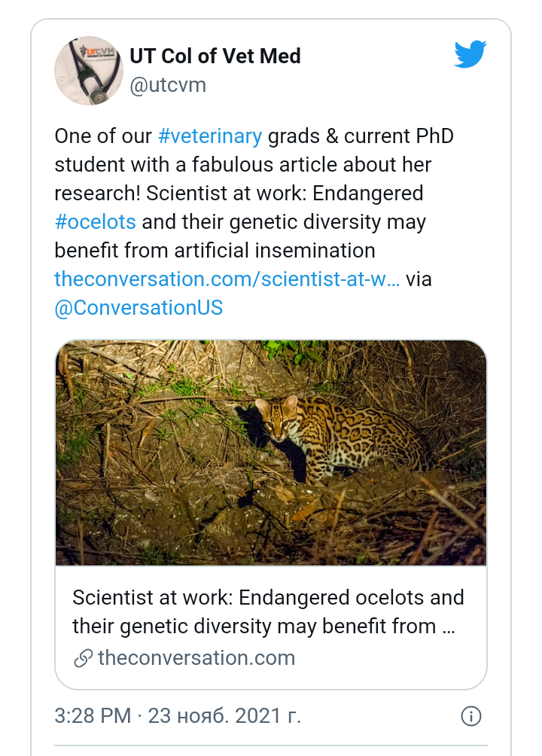Click the date '23 нояб. 2021 г.'

(224, 715)
